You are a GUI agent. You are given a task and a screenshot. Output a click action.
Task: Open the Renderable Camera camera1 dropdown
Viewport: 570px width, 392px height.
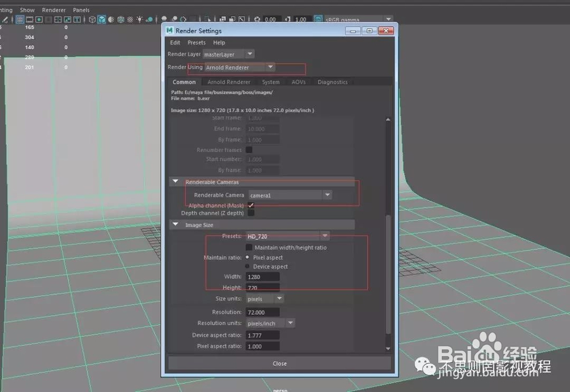point(290,195)
